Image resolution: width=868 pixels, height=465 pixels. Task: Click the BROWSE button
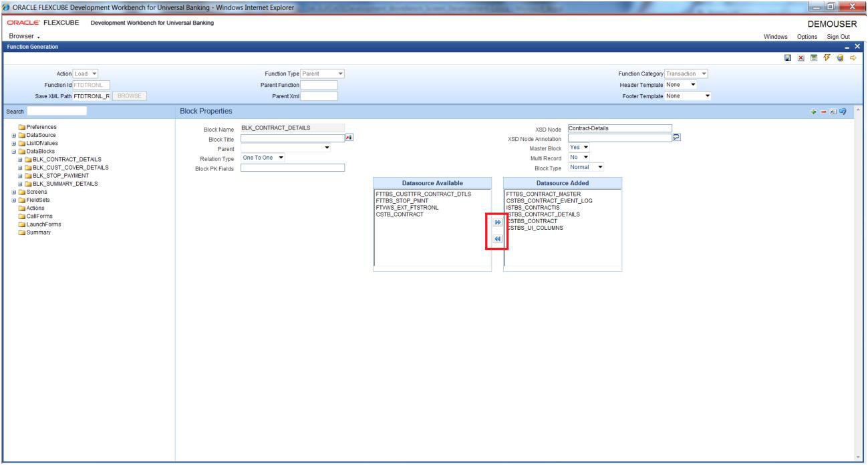pos(130,96)
